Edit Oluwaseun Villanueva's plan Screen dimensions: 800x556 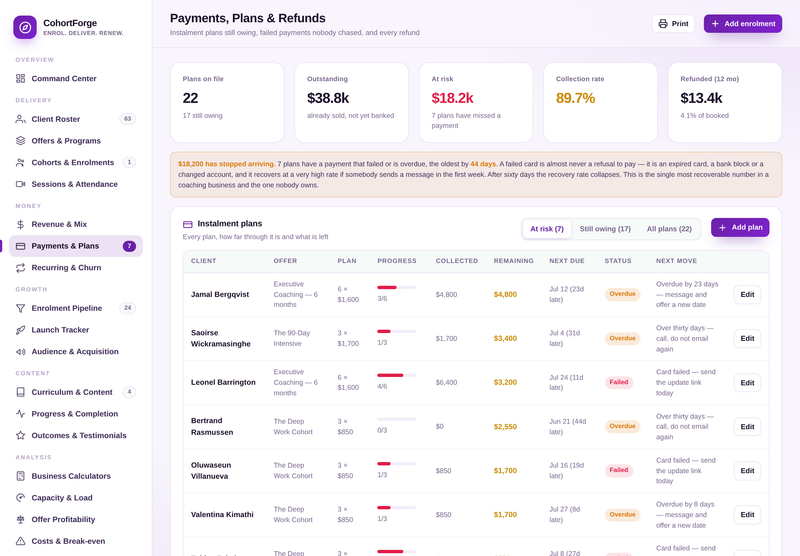coord(747,471)
